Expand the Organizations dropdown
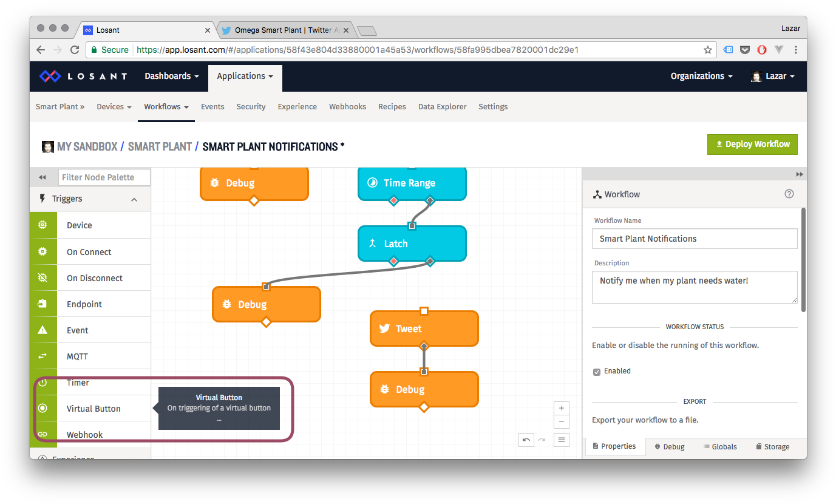 tap(701, 76)
